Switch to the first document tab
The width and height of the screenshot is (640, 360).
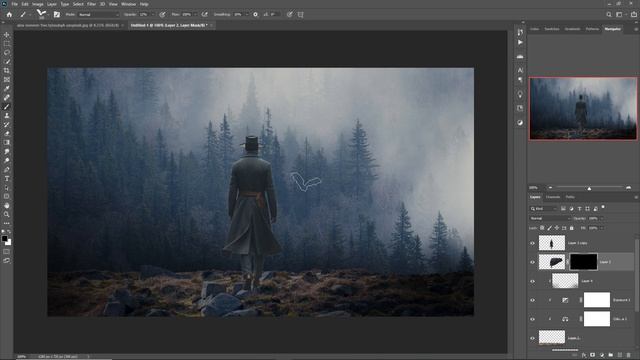point(68,25)
